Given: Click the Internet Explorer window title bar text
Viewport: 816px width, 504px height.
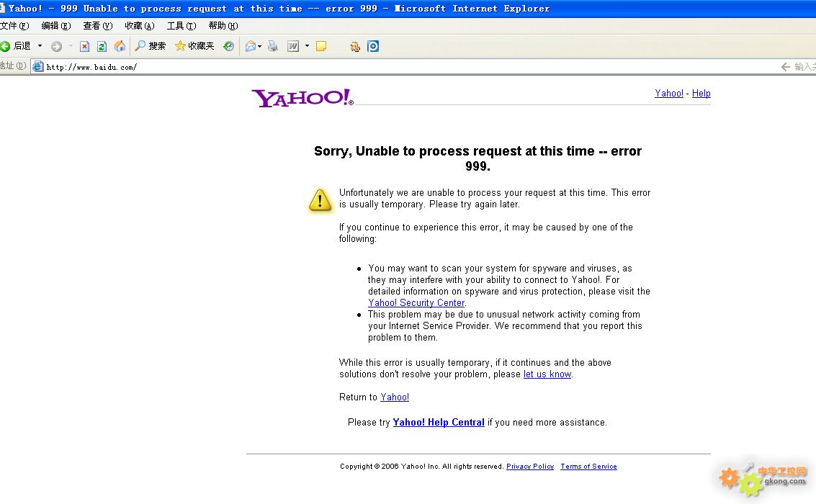Looking at the screenshot, I should tap(279, 9).
